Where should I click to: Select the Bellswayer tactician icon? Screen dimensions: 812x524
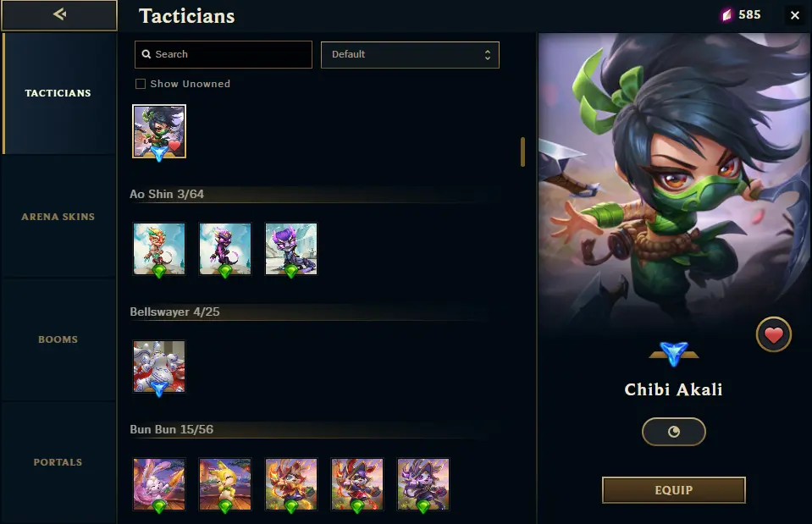[159, 367]
